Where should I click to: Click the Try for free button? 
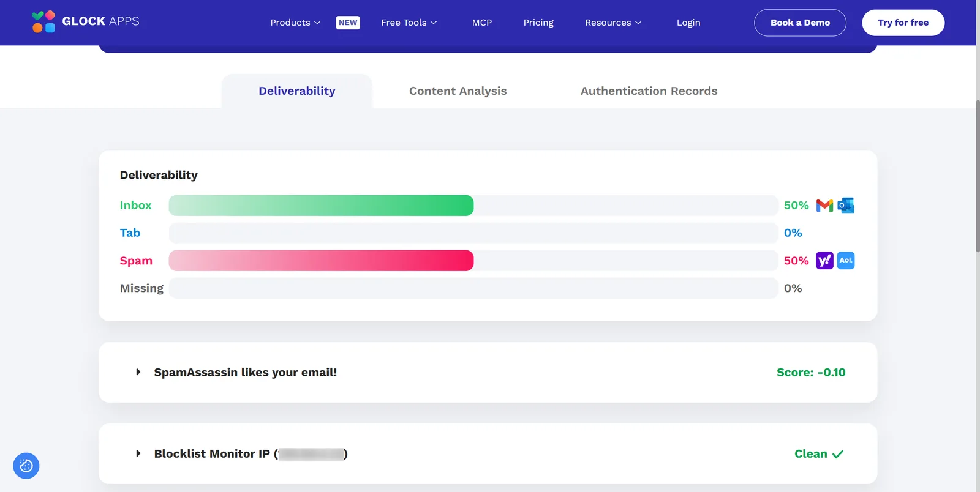[903, 23]
